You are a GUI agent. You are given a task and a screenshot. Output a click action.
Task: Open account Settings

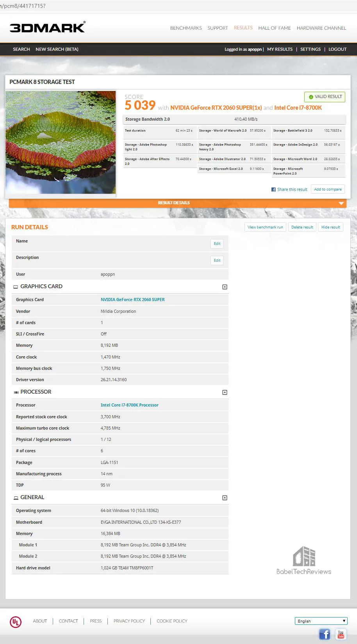click(x=311, y=49)
